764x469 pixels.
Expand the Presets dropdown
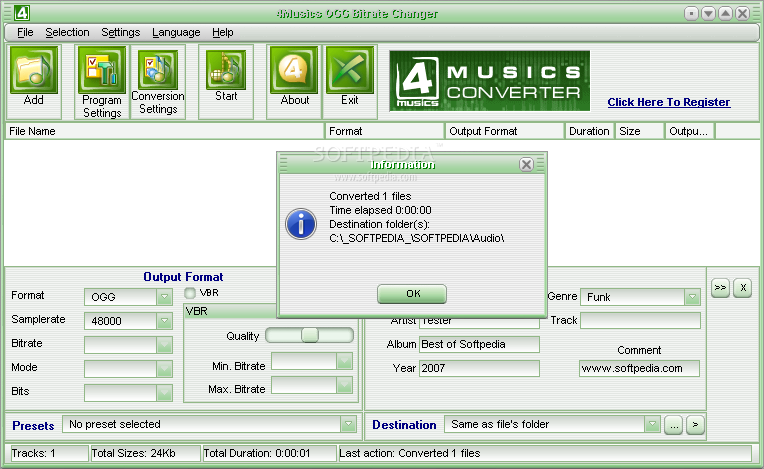[348, 424]
